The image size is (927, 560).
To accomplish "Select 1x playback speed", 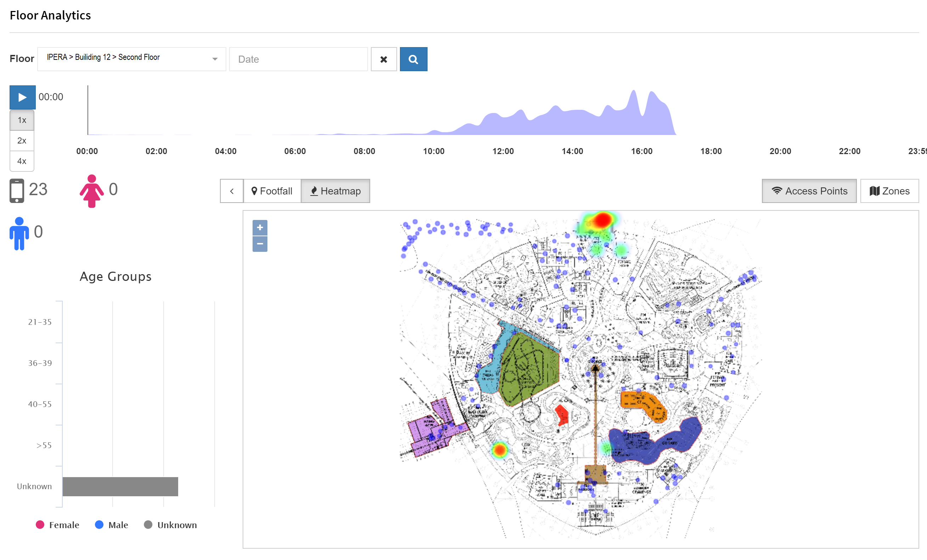I will pyautogui.click(x=22, y=120).
